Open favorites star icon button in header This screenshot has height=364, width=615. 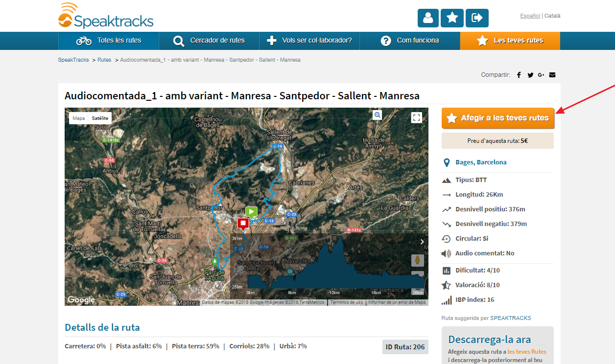click(x=452, y=18)
